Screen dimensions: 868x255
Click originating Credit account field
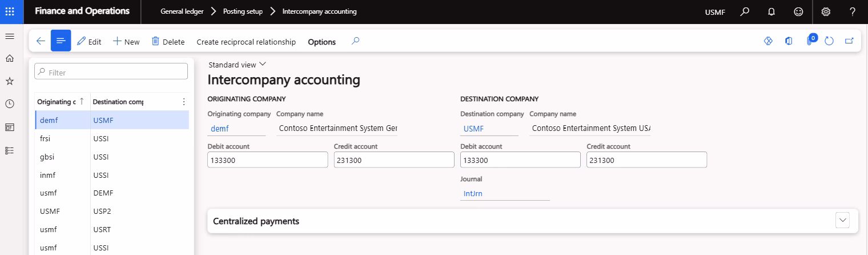click(394, 160)
